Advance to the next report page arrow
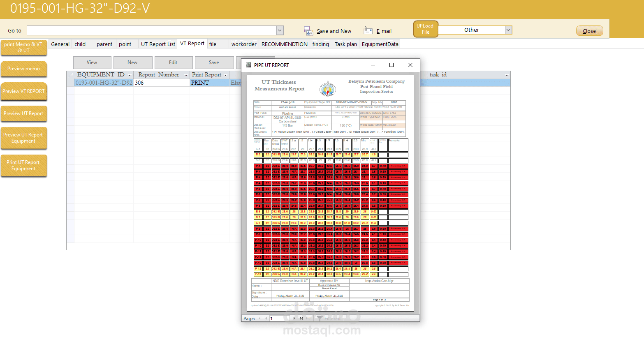This screenshot has height=344, width=644. (294, 318)
